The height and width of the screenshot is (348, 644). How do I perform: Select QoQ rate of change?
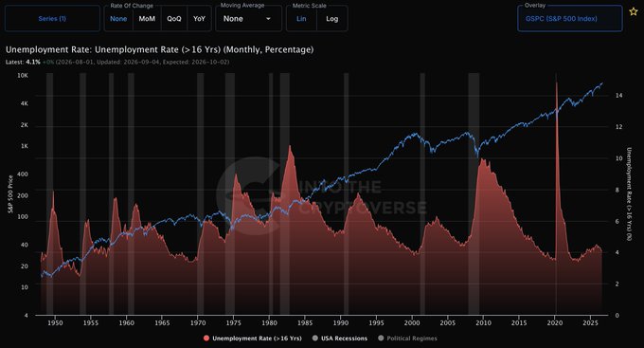pyautogui.click(x=174, y=19)
